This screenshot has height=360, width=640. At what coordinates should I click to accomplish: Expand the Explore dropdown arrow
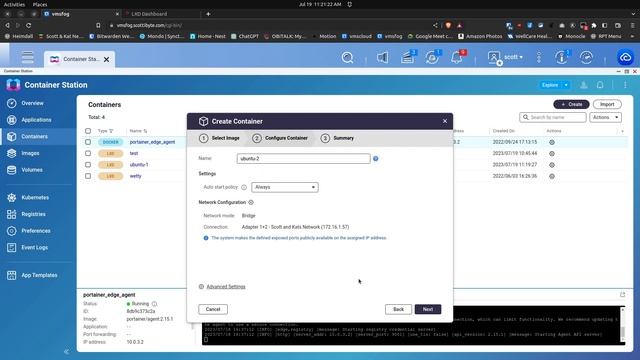pos(566,85)
